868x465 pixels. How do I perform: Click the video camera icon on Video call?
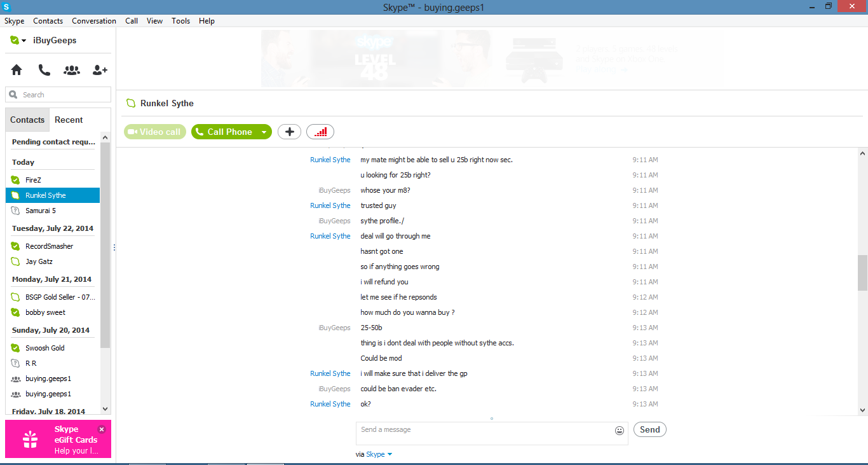tap(132, 132)
